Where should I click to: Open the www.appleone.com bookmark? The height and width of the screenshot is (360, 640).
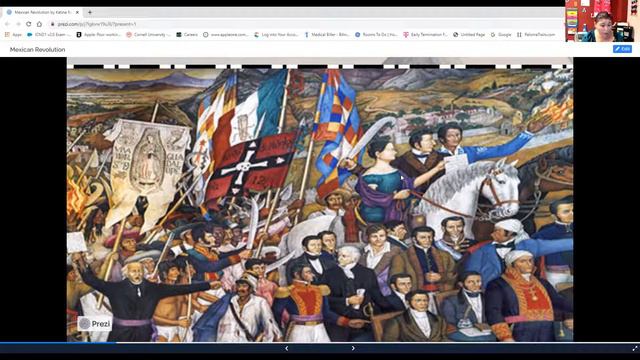[x=226, y=35]
